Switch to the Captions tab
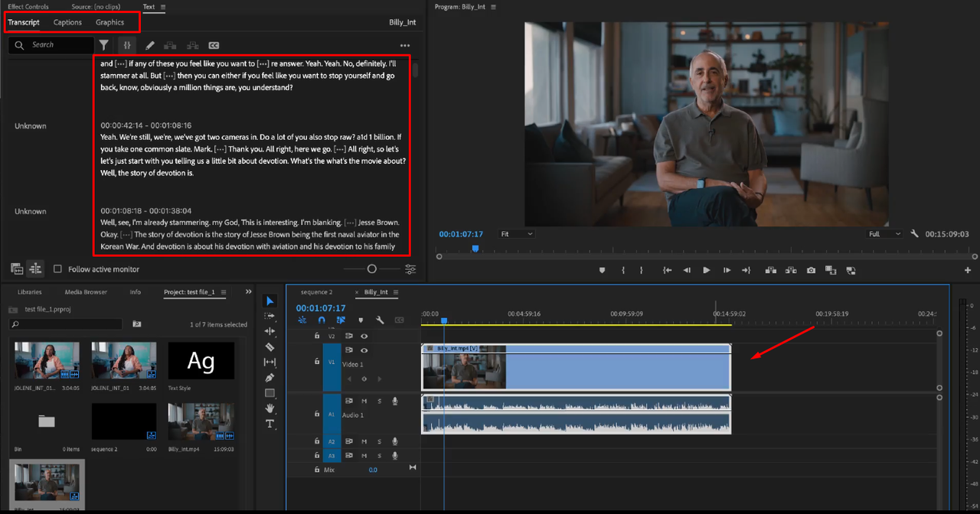The width and height of the screenshot is (980, 514). coord(67,22)
